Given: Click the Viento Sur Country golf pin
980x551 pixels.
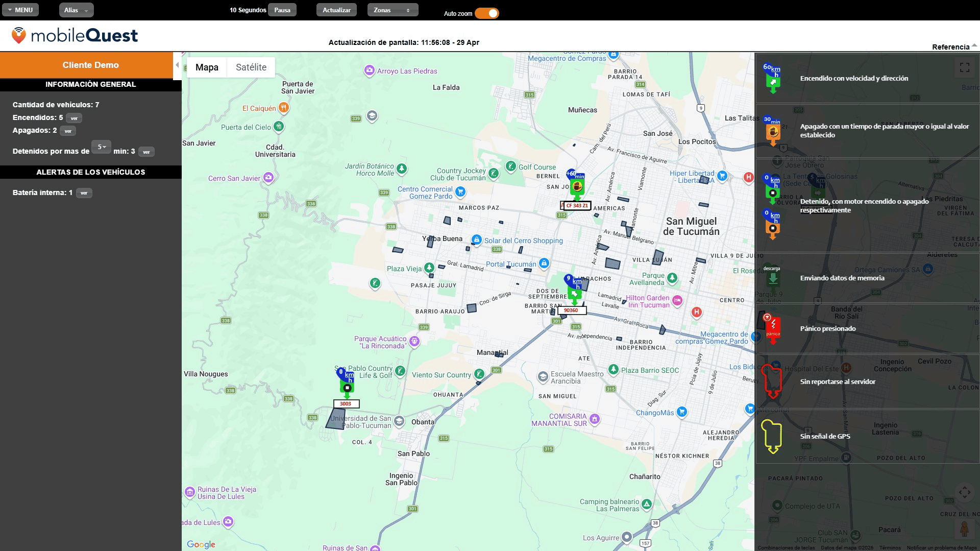Looking at the screenshot, I should pyautogui.click(x=479, y=374).
